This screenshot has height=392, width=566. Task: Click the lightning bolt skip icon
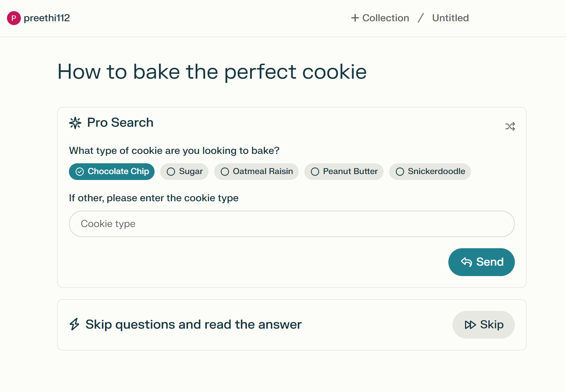click(x=74, y=324)
